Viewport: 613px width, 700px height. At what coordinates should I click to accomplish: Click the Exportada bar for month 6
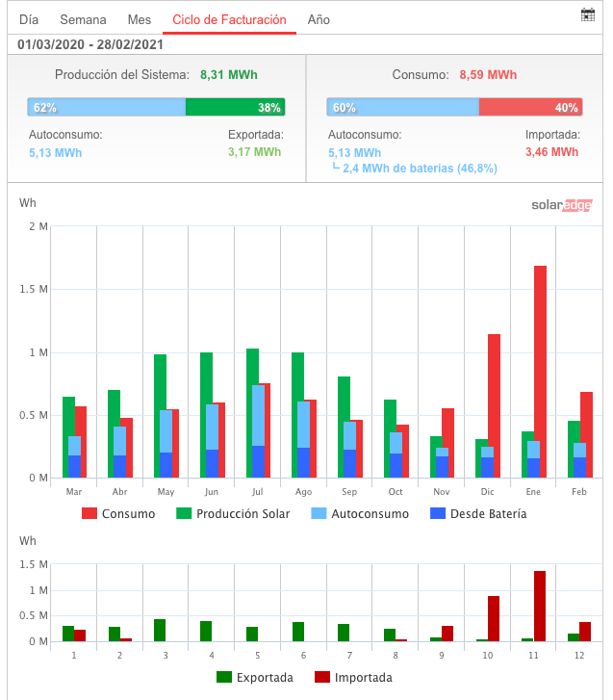(x=298, y=632)
